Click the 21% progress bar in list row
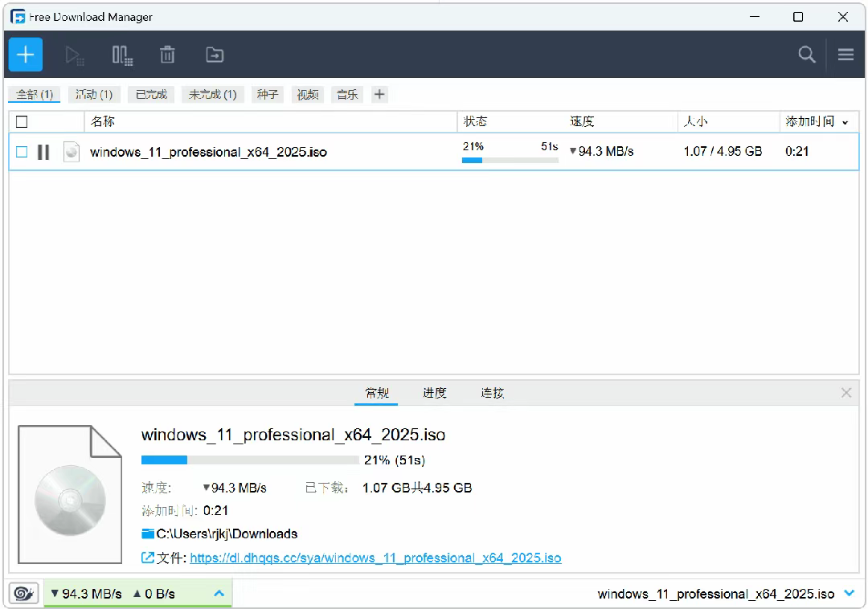 click(510, 161)
